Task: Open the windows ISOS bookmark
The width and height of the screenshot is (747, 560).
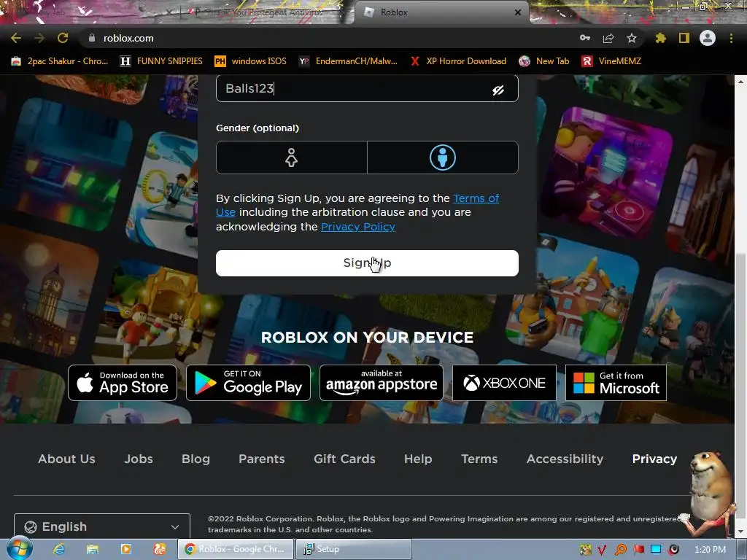Action: pyautogui.click(x=251, y=61)
